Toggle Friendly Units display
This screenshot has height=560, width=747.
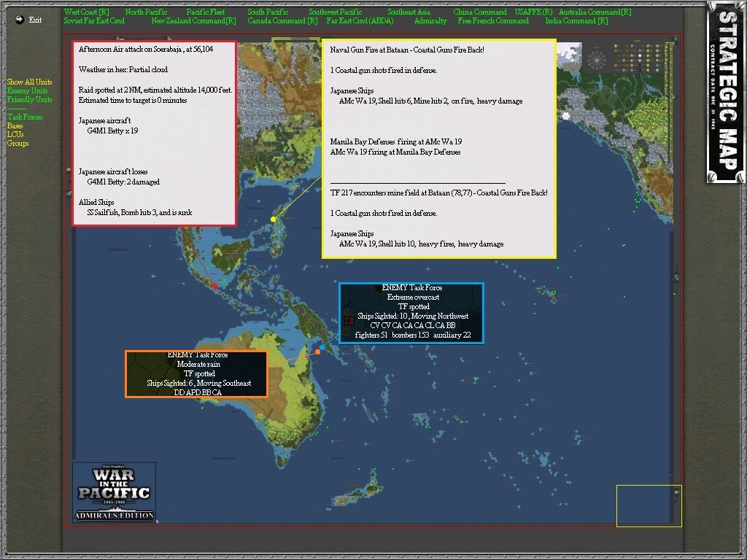click(x=29, y=99)
